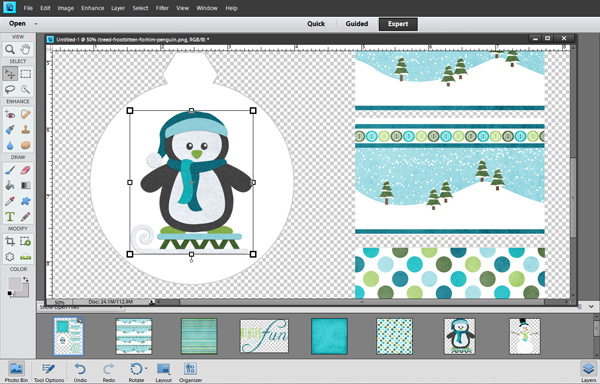The image size is (600, 384).
Task: Select the Straighten tool
Action: (x=25, y=257)
